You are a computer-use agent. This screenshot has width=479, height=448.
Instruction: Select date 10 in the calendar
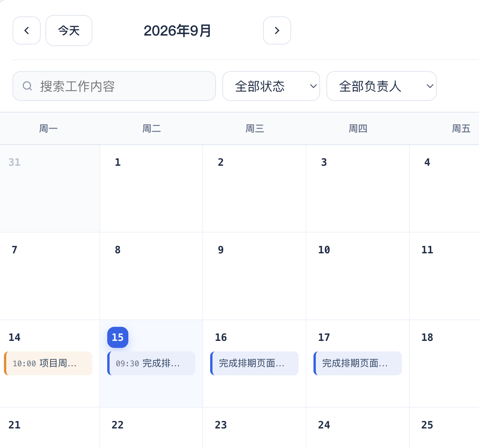(324, 250)
